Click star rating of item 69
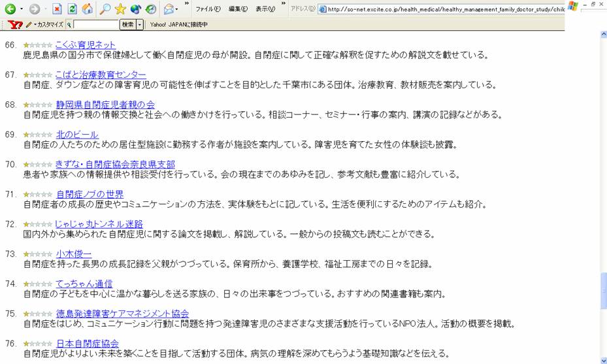 (37, 135)
